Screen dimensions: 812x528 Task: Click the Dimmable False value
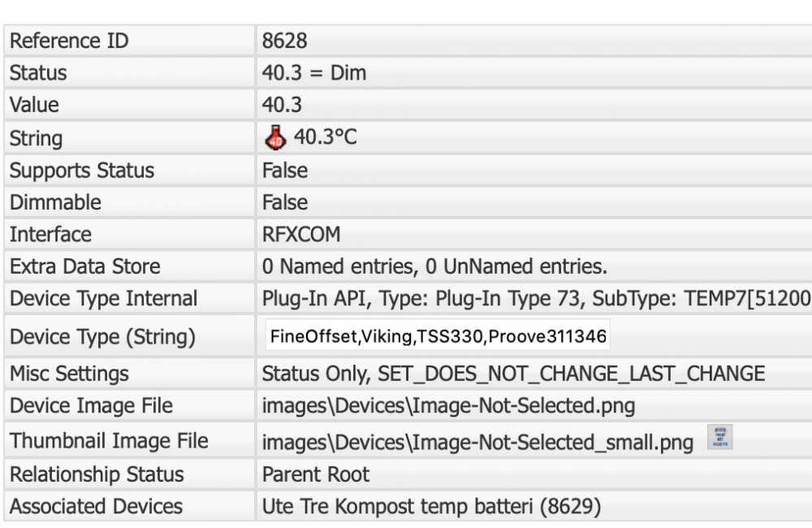point(285,202)
